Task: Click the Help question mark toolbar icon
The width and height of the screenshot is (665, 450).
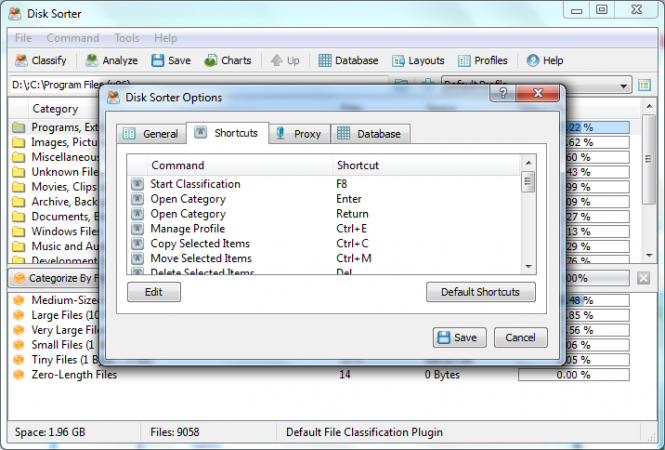Action: [533, 61]
